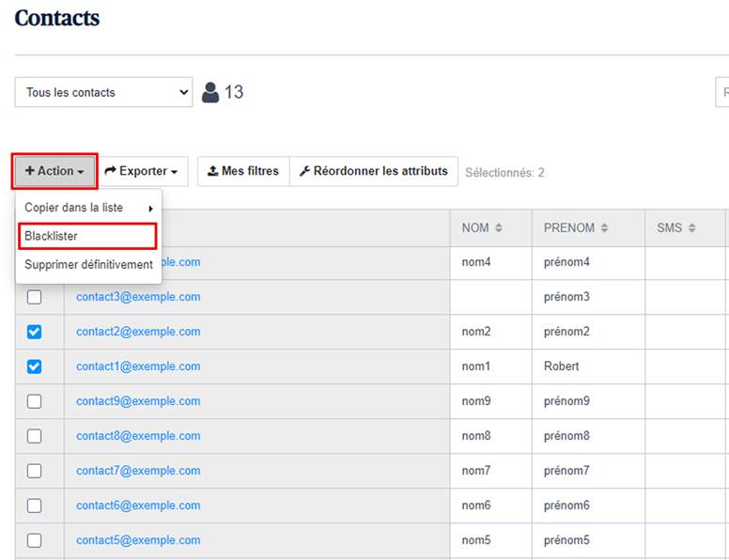Expand the Exporter dropdown button
This screenshot has height=560, width=729.
click(141, 171)
